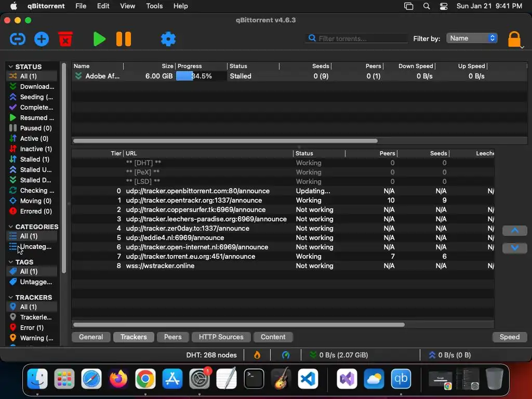Select the Trackerless tracker filter
The height and width of the screenshot is (399, 532).
32,317
